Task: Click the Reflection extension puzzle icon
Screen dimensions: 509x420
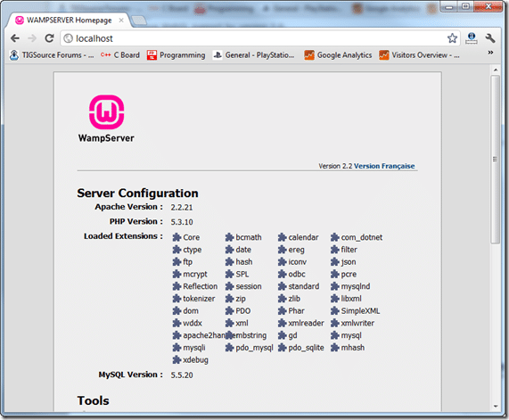Action: point(177,286)
